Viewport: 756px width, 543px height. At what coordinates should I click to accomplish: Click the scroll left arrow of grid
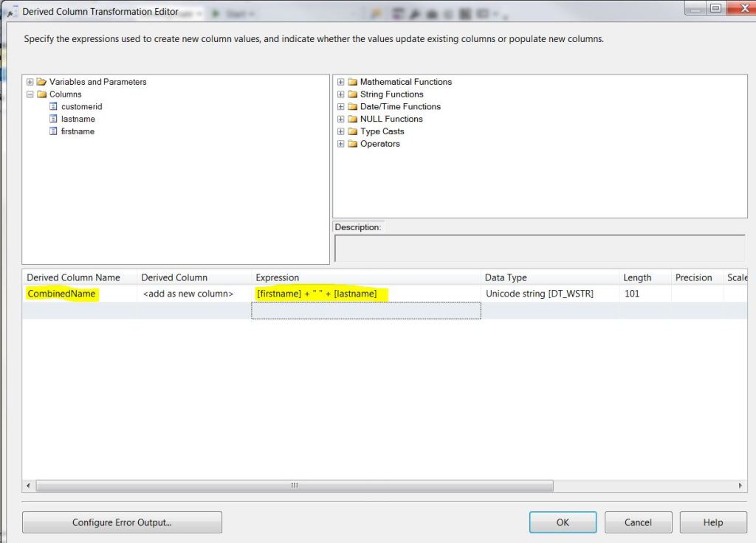click(29, 485)
